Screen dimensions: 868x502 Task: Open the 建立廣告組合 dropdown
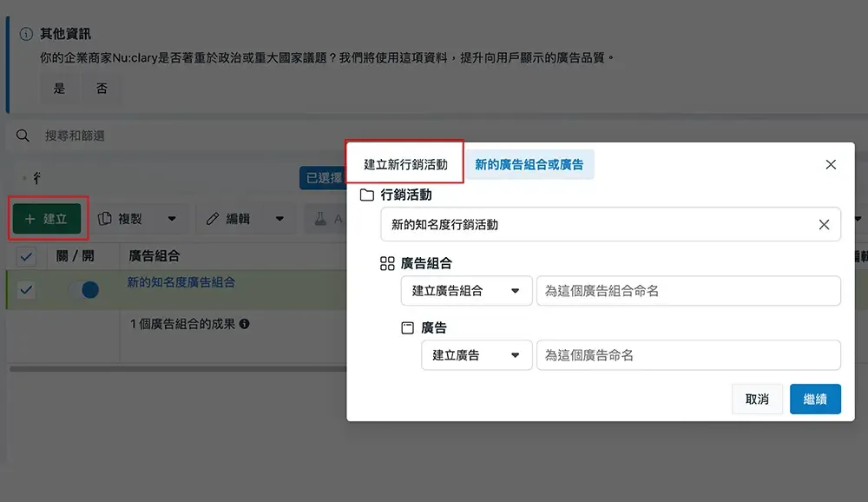(466, 291)
